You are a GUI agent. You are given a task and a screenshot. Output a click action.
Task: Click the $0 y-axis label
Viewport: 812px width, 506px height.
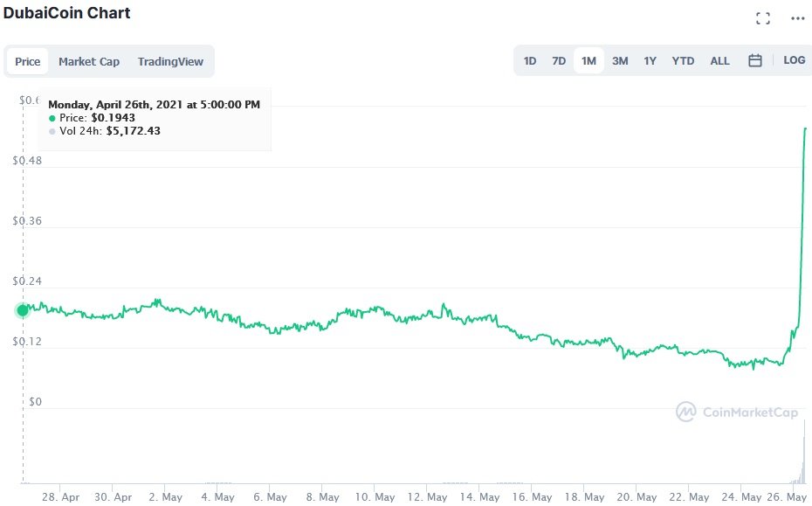click(x=35, y=402)
